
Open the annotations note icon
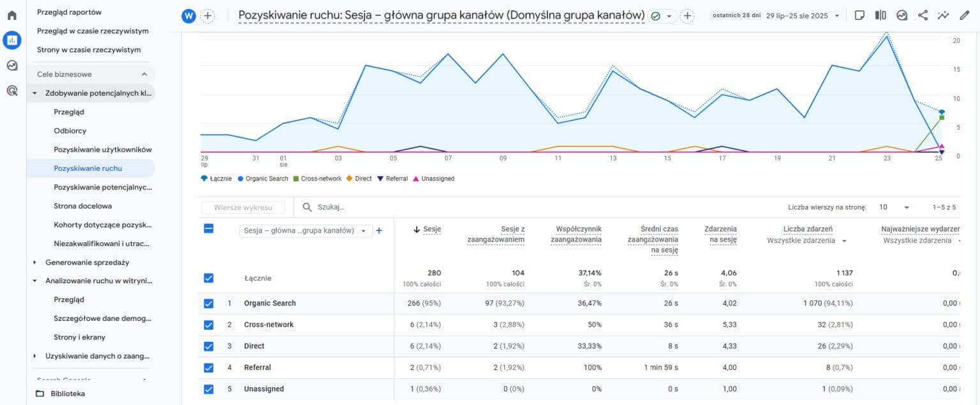pyautogui.click(x=859, y=15)
